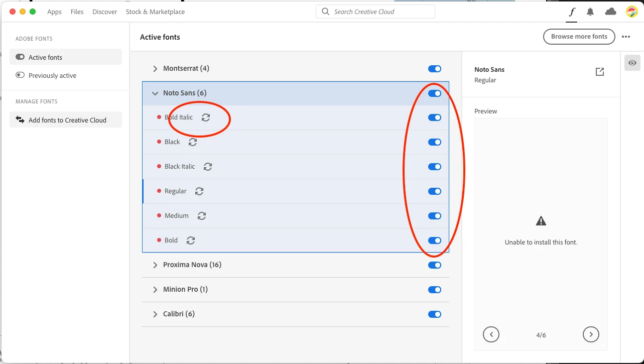Click 'Unable to install this font.' message
The image size is (644, 364).
tap(541, 242)
